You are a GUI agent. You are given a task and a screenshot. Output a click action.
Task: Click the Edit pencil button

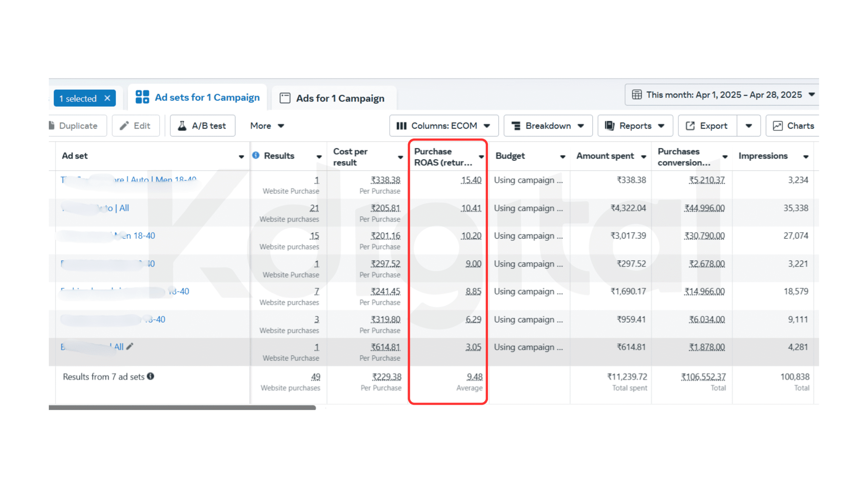pos(136,126)
